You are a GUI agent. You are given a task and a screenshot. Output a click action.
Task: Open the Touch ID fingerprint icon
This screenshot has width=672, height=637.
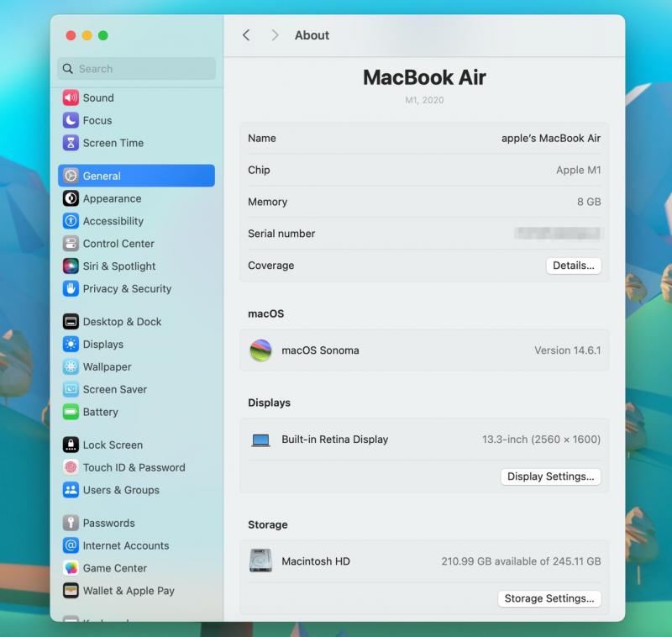71,467
